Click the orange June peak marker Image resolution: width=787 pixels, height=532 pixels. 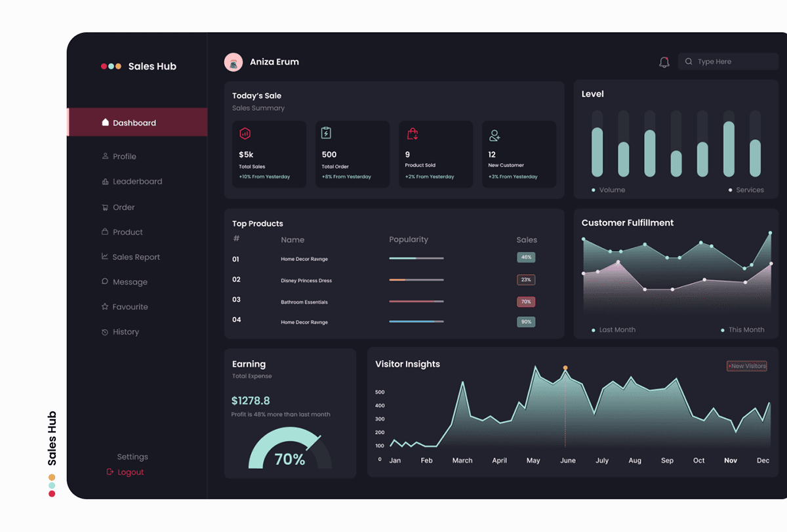tap(565, 368)
